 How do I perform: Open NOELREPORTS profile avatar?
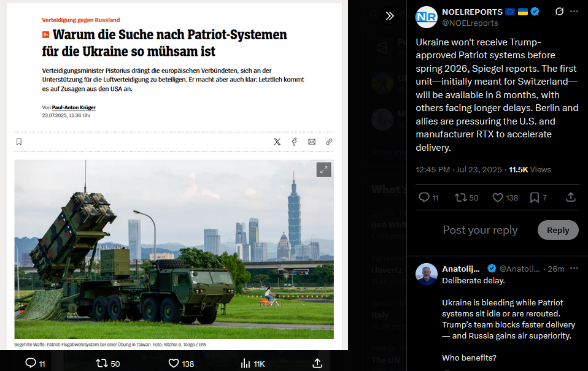[427, 17]
